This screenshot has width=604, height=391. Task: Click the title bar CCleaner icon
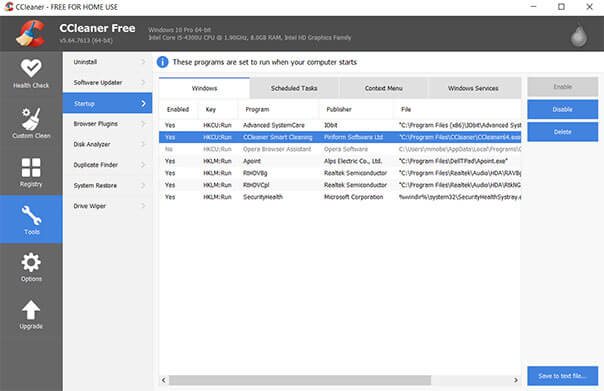coord(8,7)
